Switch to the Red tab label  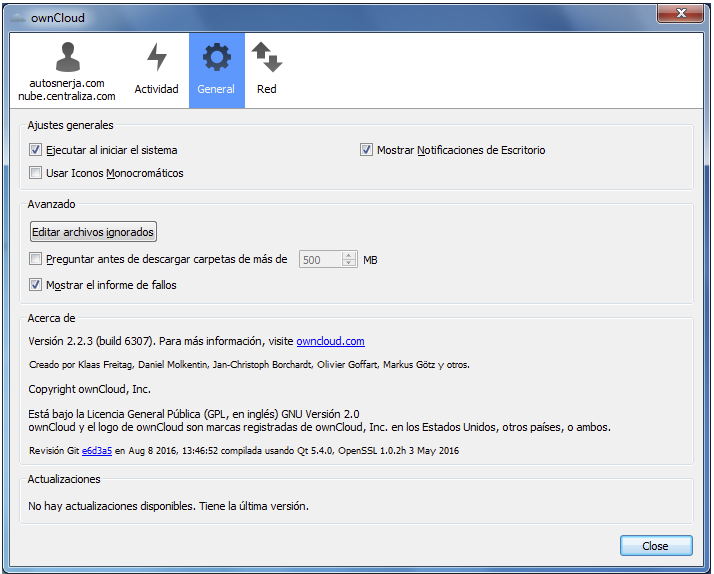click(x=266, y=89)
